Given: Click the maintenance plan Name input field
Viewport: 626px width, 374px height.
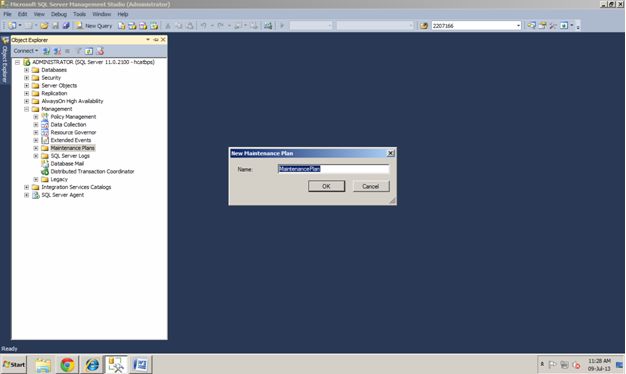Looking at the screenshot, I should coord(333,169).
